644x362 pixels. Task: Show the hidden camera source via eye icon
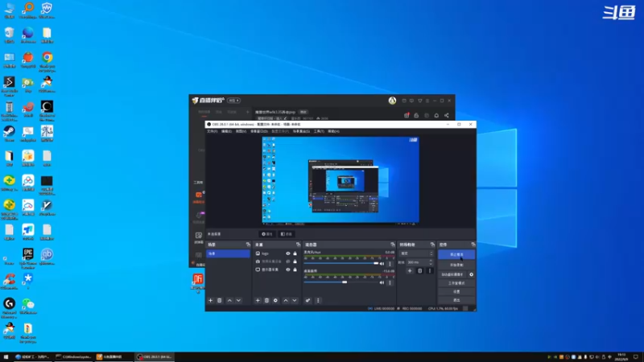pyautogui.click(x=288, y=261)
